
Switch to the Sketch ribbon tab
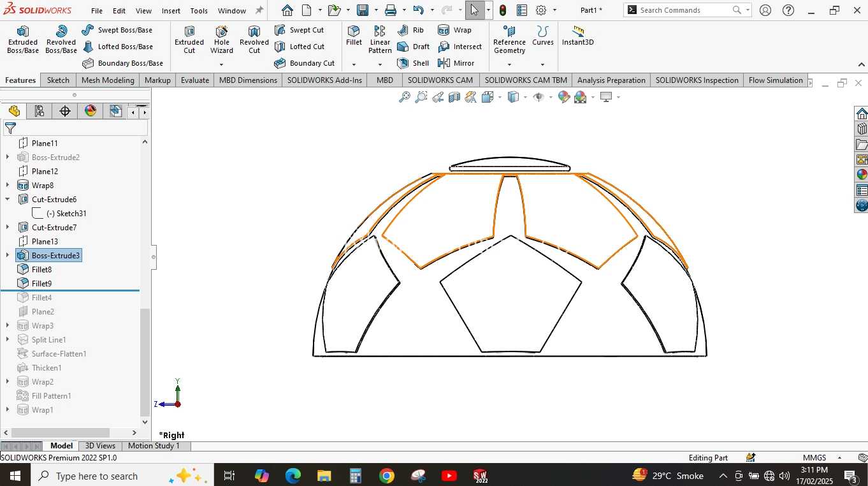(x=58, y=80)
